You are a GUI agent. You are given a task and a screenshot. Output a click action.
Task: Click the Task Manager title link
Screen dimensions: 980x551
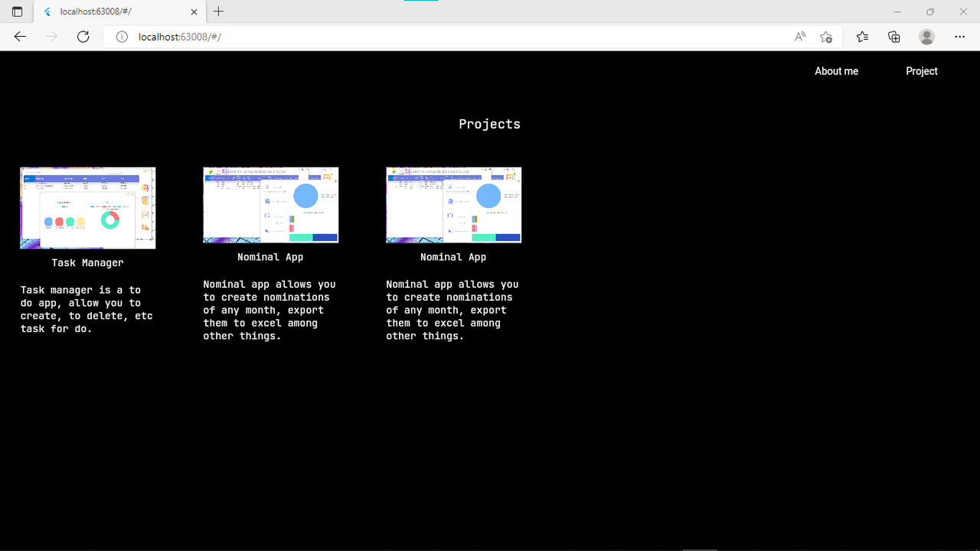click(87, 262)
